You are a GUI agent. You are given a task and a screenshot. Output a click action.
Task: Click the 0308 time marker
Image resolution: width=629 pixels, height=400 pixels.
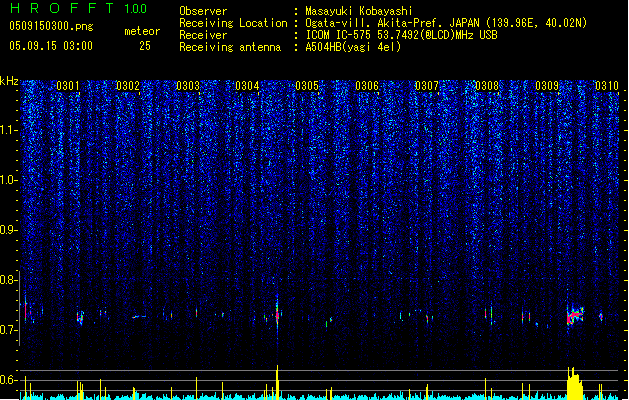487,86
